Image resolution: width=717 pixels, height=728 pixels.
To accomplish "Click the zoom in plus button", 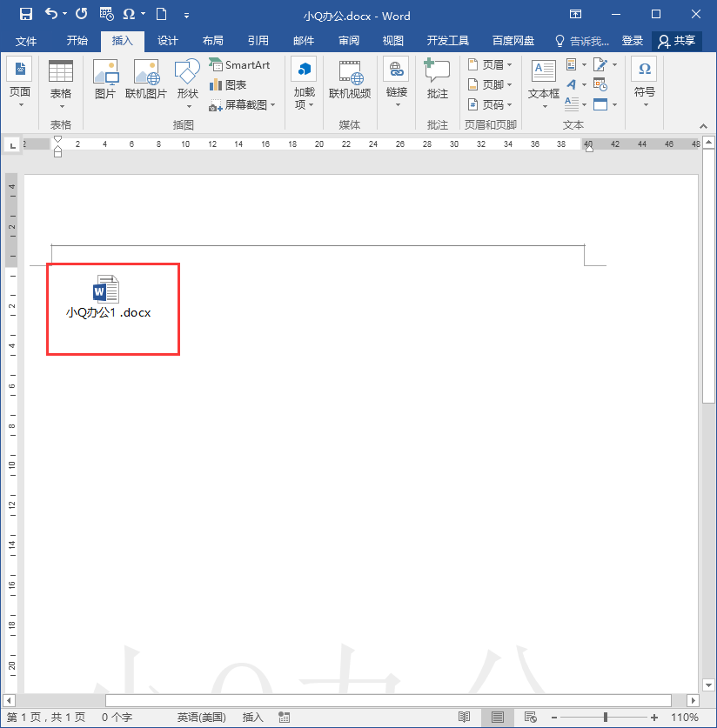I will [654, 718].
